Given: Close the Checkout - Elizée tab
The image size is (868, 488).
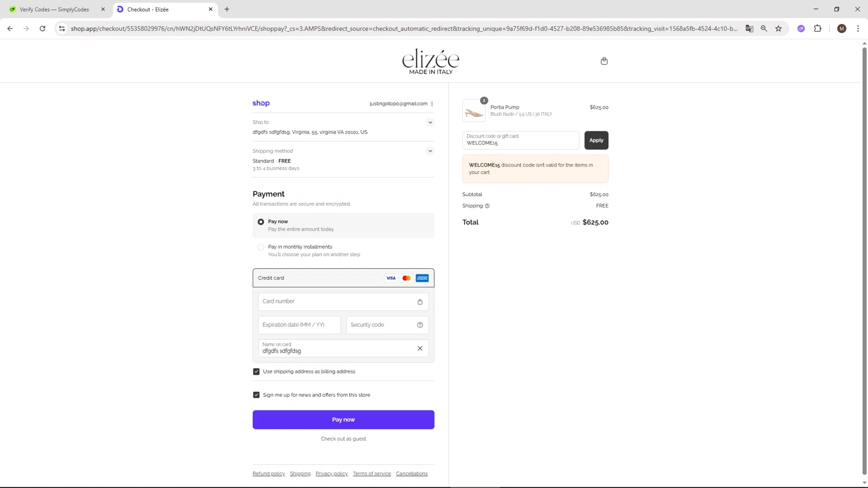Looking at the screenshot, I should point(211,9).
